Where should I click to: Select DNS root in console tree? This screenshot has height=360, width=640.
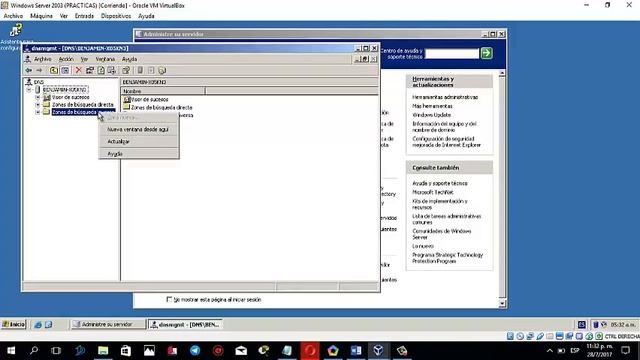pos(38,82)
